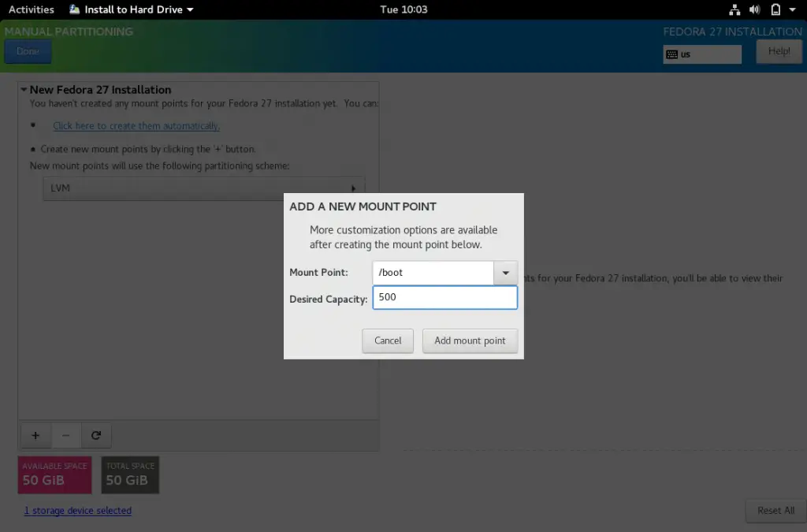This screenshot has height=532, width=807.
Task: Click the Desired Capacity field showing 500
Action: pyautogui.click(x=444, y=297)
